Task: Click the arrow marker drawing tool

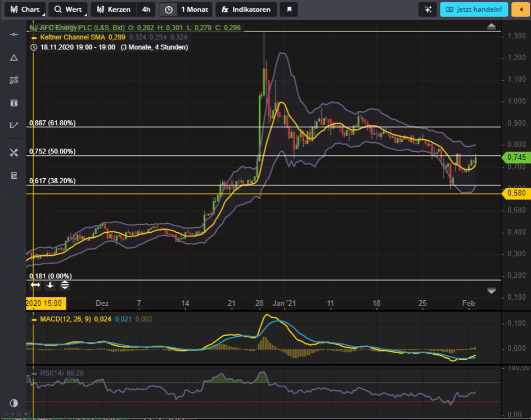Action: pyautogui.click(x=14, y=125)
